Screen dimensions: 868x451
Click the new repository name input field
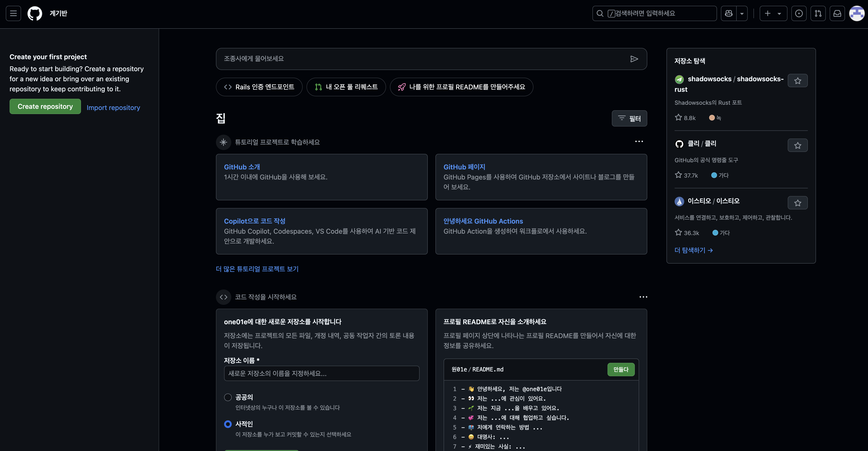point(321,373)
